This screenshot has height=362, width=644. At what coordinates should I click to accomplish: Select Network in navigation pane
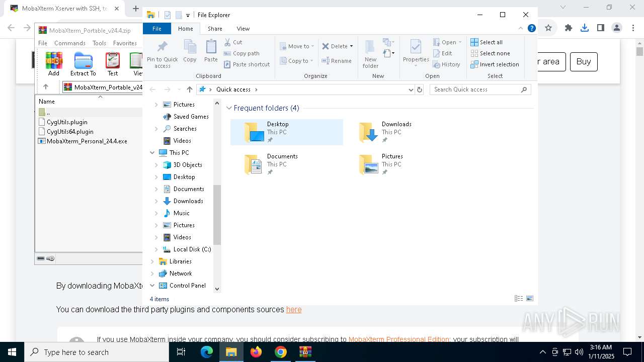click(181, 274)
